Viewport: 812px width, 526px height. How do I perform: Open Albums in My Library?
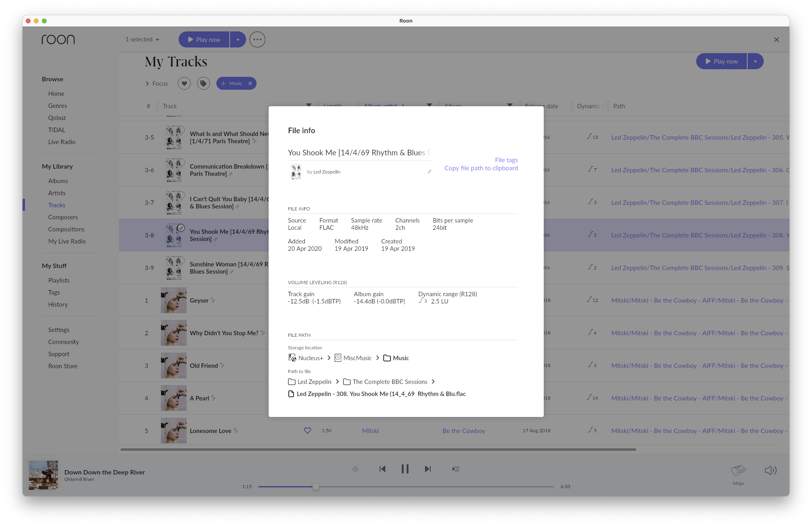point(58,181)
